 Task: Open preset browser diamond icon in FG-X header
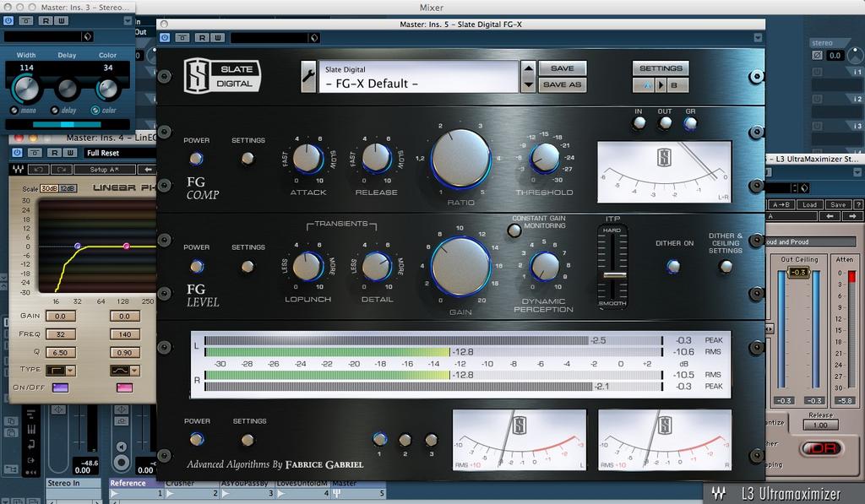314,37
